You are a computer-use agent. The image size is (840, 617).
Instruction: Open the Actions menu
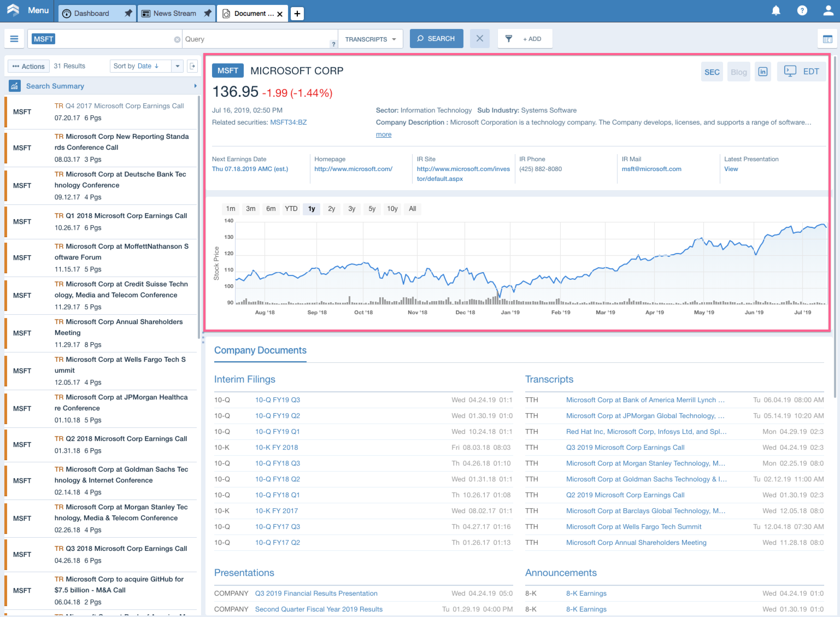tap(28, 66)
